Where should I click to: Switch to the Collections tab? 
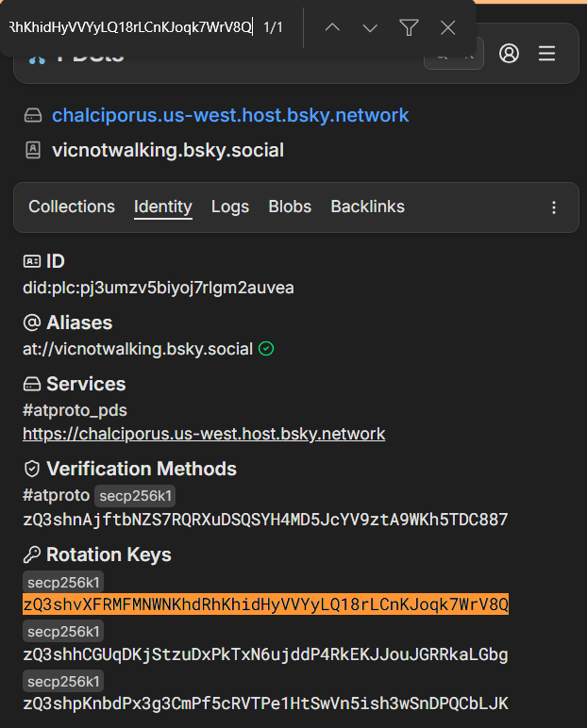[72, 207]
